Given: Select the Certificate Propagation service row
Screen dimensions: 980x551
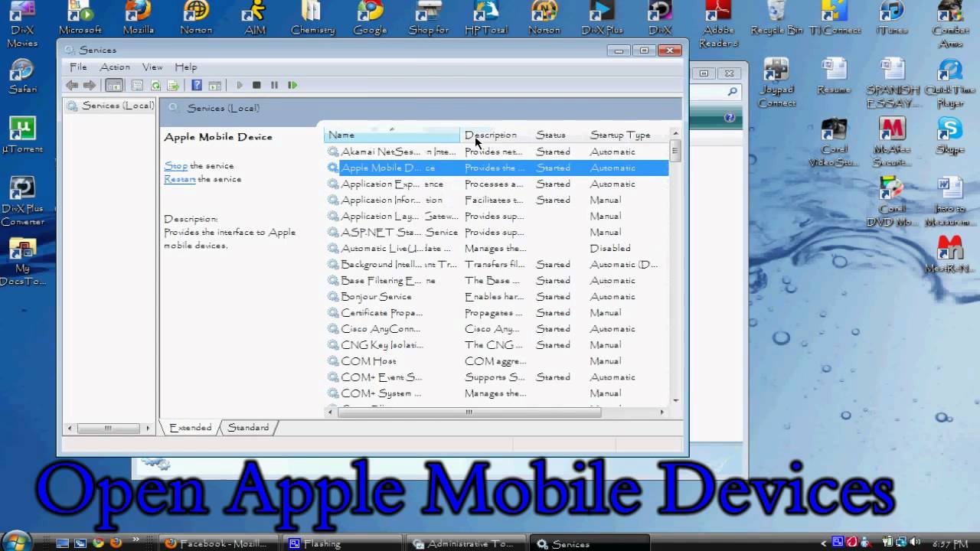Looking at the screenshot, I should (497, 312).
